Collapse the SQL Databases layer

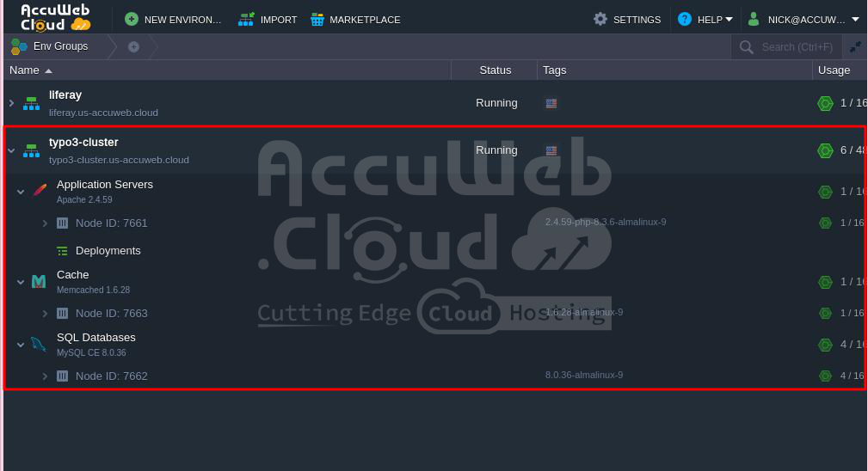tap(21, 345)
